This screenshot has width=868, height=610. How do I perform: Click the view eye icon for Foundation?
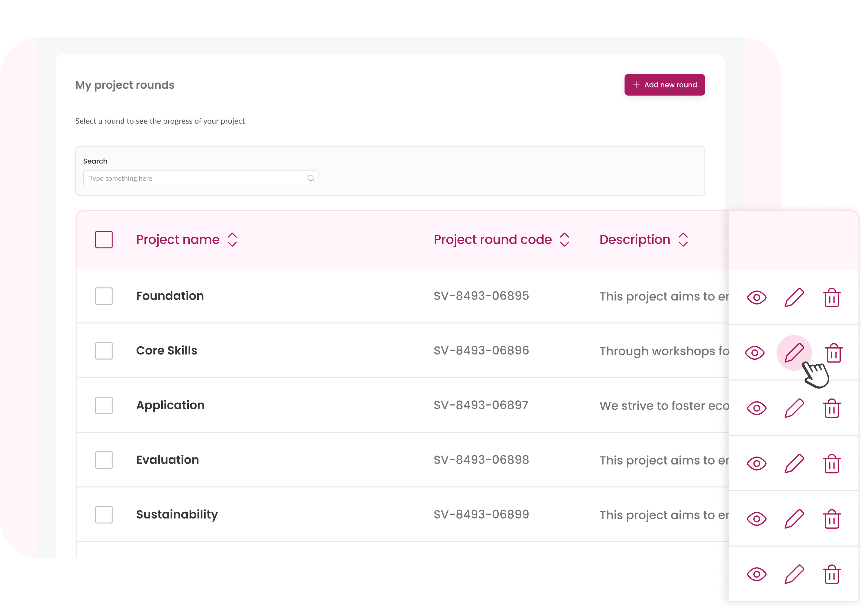click(756, 298)
